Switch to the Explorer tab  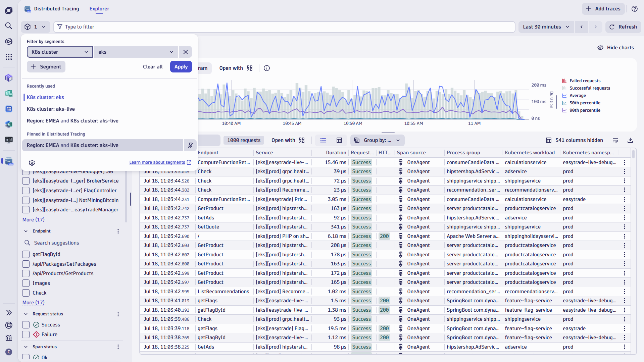(x=99, y=9)
